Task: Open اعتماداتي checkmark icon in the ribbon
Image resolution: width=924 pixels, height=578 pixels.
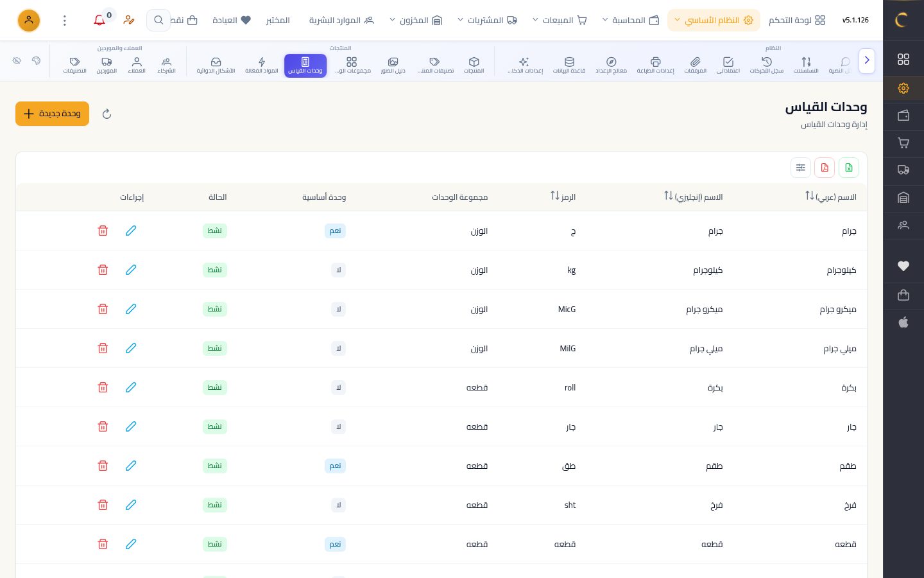Action: point(728,66)
